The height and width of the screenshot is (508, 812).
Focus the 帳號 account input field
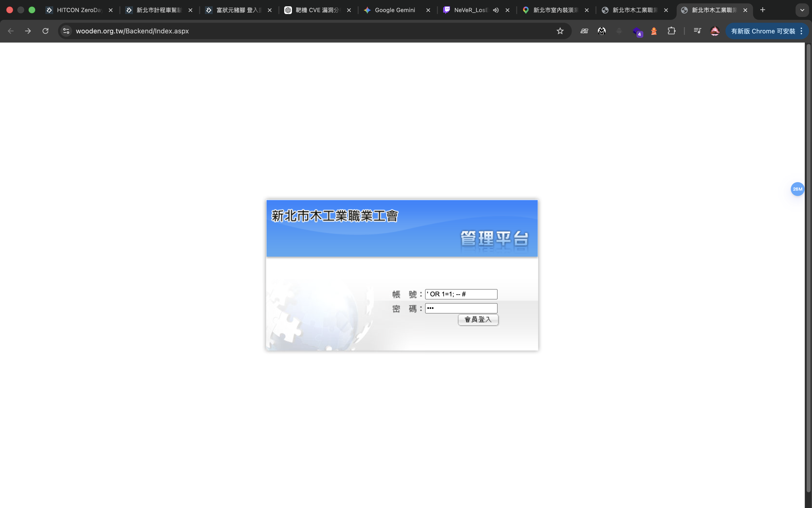[461, 294]
